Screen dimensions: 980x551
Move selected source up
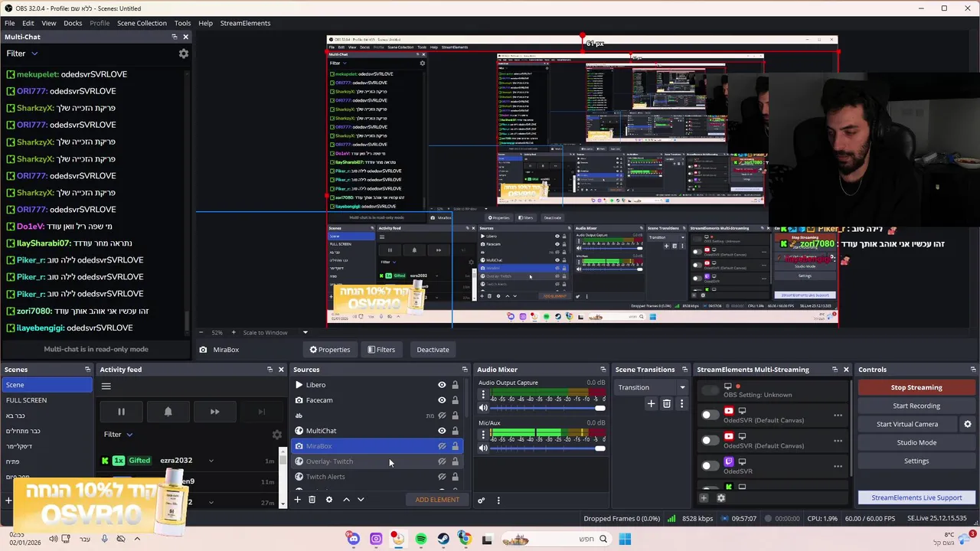click(x=346, y=500)
